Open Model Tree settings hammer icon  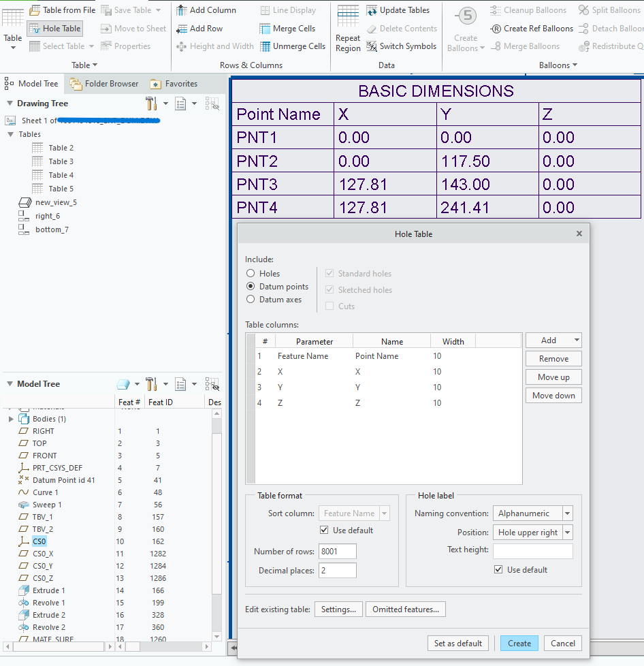[x=150, y=384]
